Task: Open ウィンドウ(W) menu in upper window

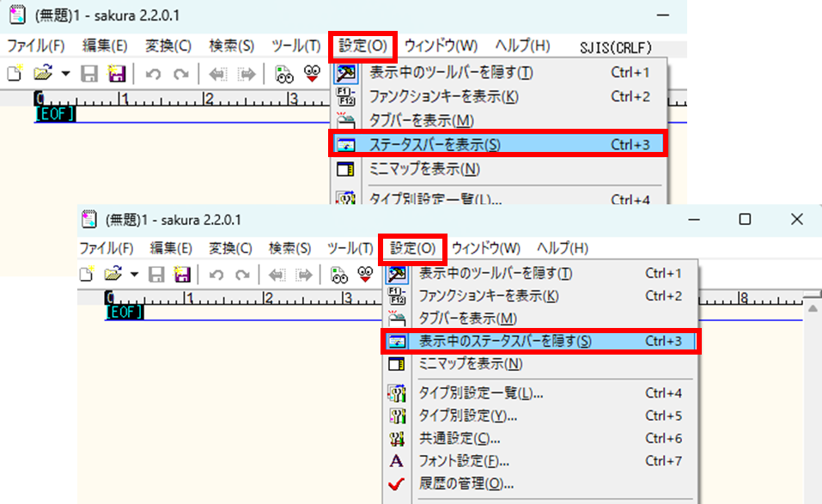Action: pos(441,46)
